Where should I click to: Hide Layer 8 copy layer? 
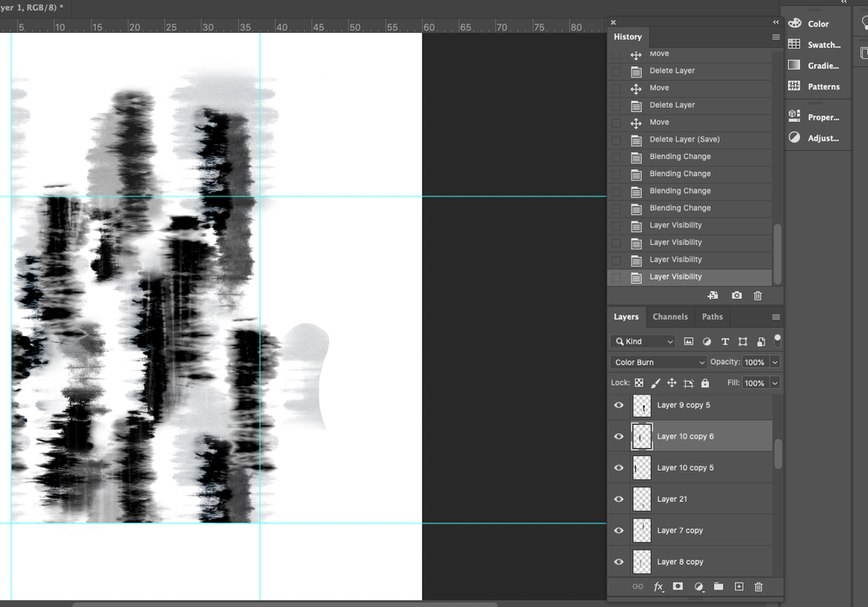pyautogui.click(x=619, y=562)
